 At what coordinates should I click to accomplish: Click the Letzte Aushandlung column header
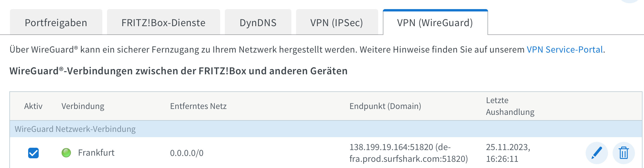pos(510,106)
